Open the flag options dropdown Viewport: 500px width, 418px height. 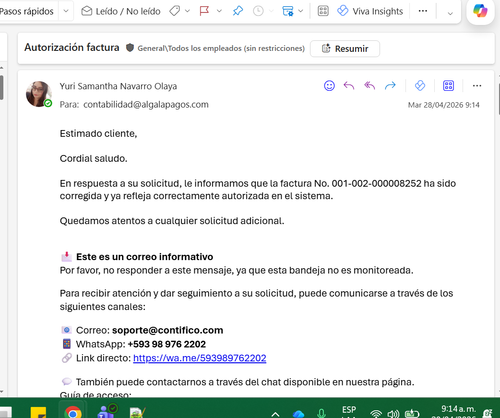(x=219, y=11)
